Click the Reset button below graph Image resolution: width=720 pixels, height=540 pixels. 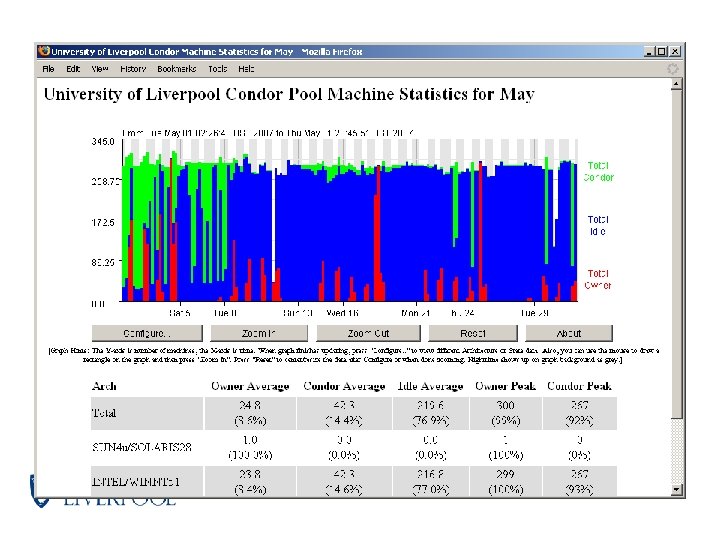(x=473, y=333)
